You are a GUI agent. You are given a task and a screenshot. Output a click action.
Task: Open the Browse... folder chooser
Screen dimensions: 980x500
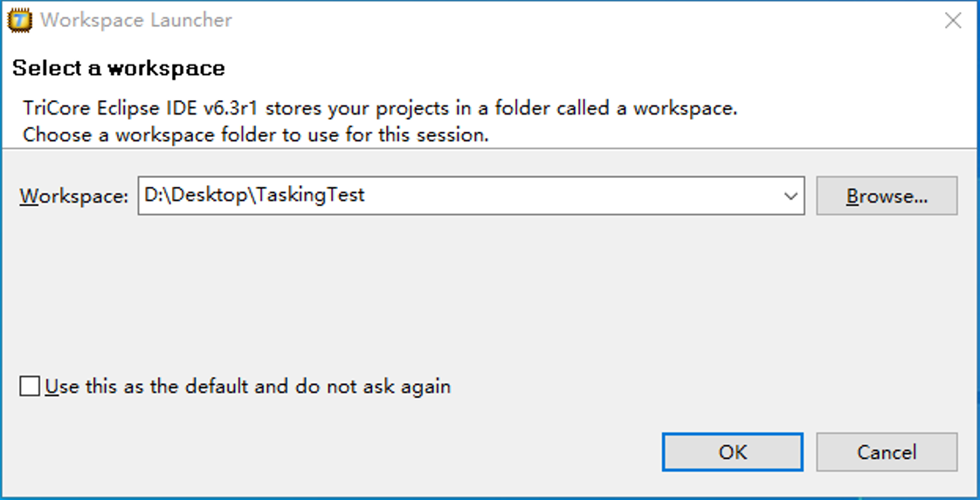click(x=887, y=196)
